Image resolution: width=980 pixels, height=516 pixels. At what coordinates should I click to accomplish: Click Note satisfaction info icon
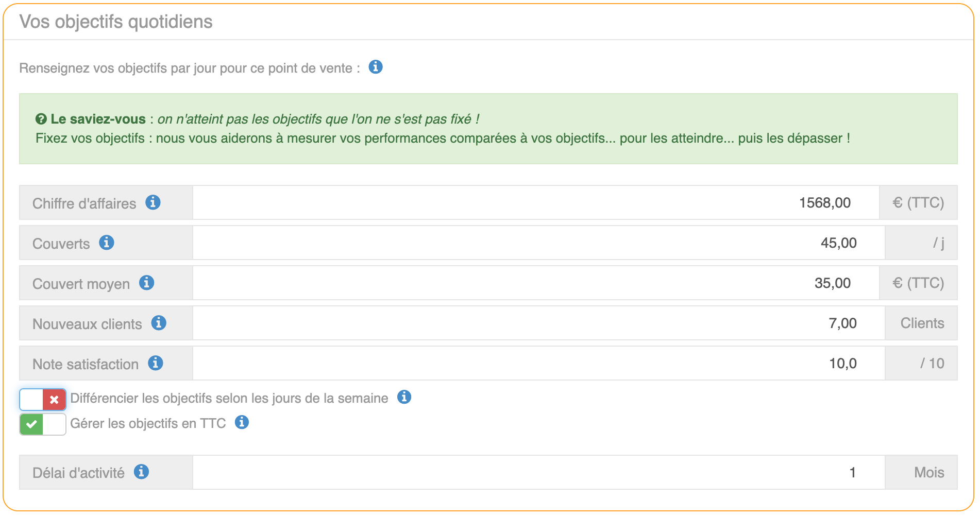coord(156,363)
